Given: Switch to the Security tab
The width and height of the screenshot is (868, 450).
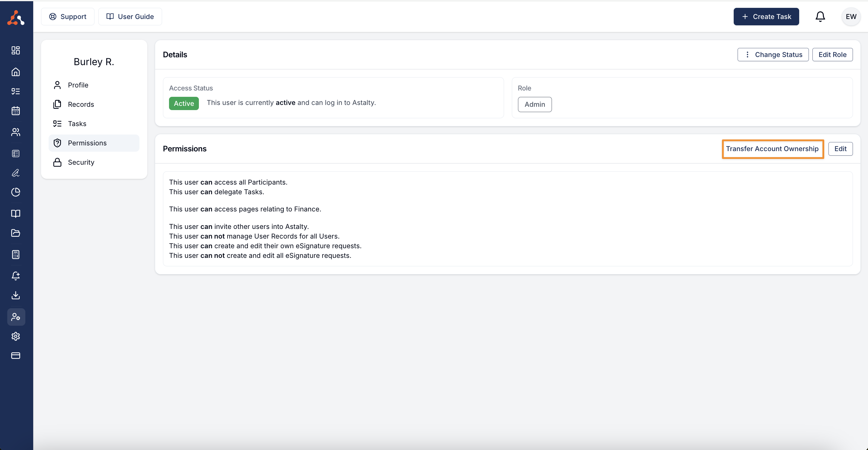Looking at the screenshot, I should pyautogui.click(x=81, y=162).
